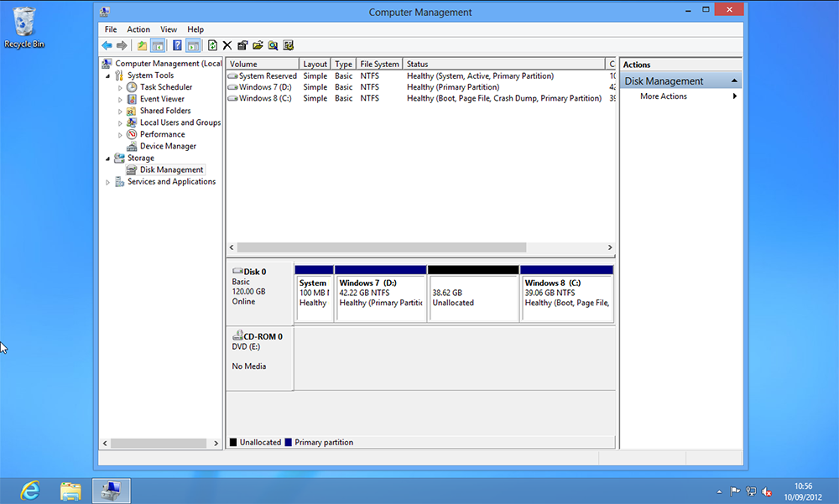Open Internet Explorer from the taskbar
The height and width of the screenshot is (504, 839).
click(30, 491)
